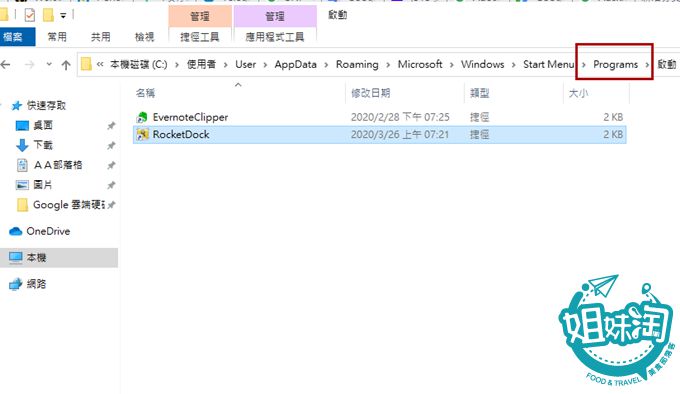Expand the chevron after Microsoft in path
The height and width of the screenshot is (394, 680).
coord(451,65)
